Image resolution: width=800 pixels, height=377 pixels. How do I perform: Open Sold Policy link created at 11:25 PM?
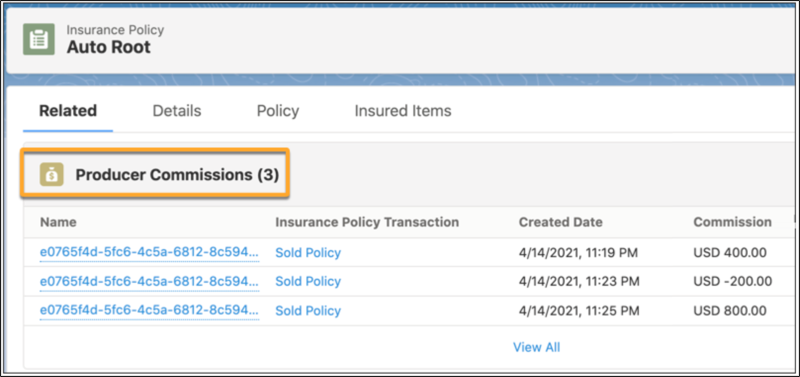click(x=308, y=311)
